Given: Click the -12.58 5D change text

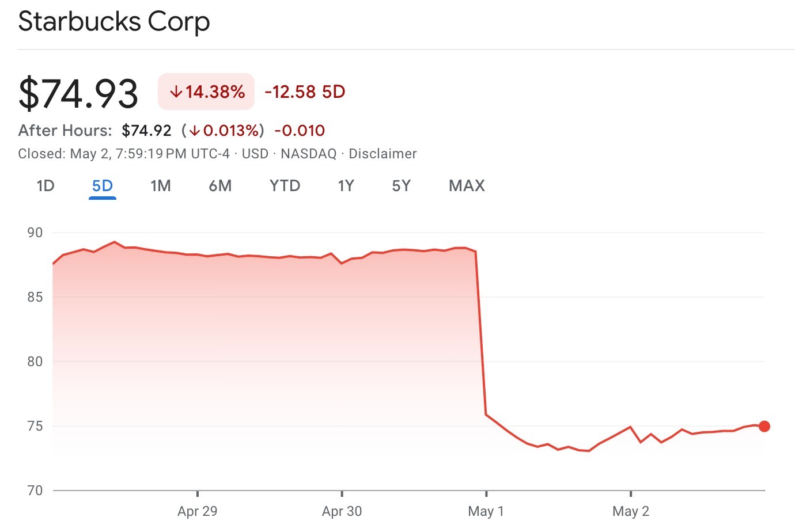Looking at the screenshot, I should tap(305, 92).
